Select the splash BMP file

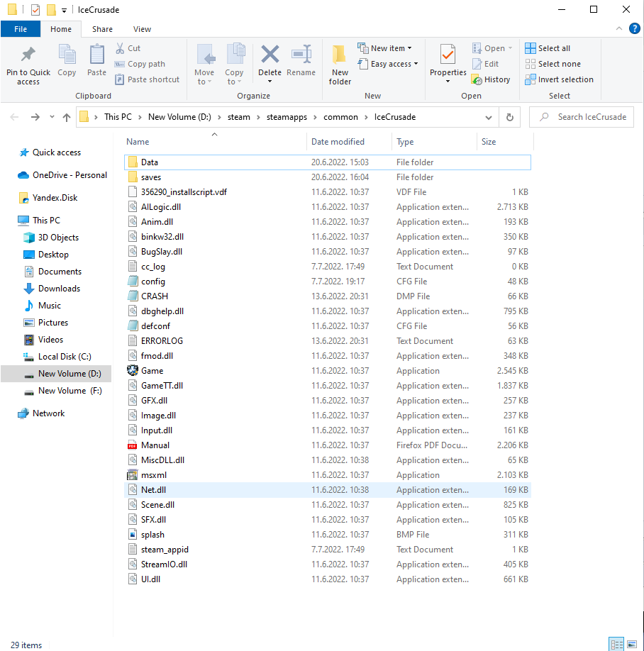pos(327,534)
